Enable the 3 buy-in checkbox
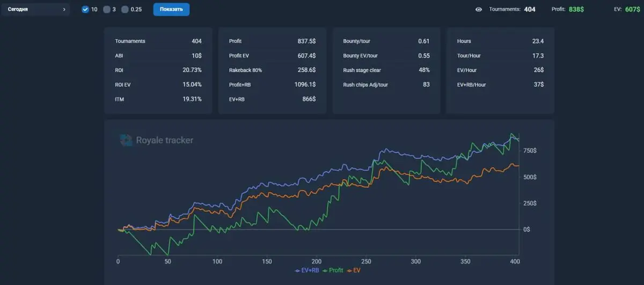644x285 pixels. (x=106, y=10)
